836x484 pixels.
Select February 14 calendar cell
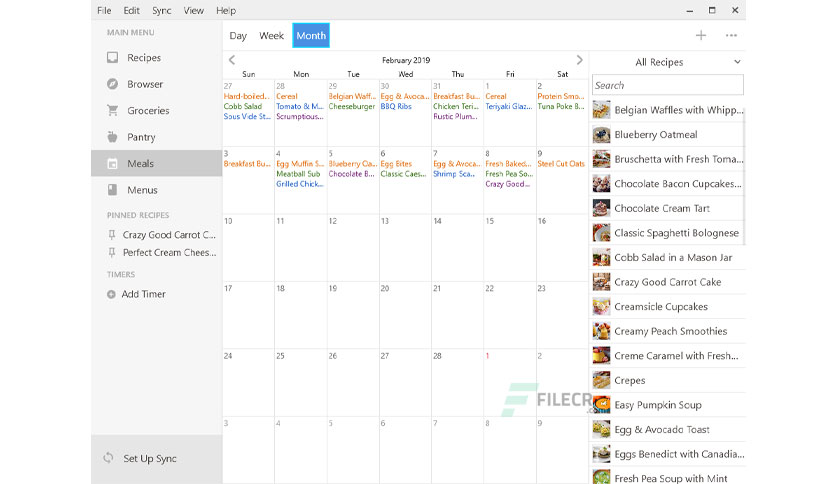(x=457, y=248)
